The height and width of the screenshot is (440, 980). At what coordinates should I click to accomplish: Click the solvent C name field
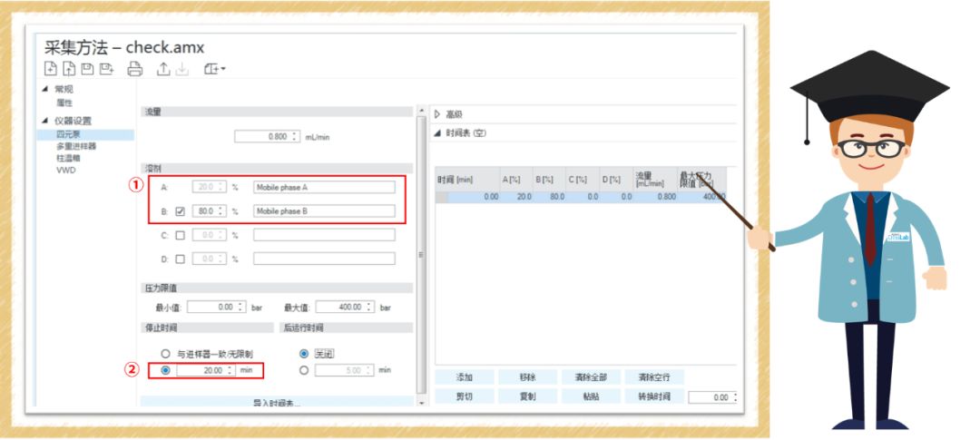[324, 235]
